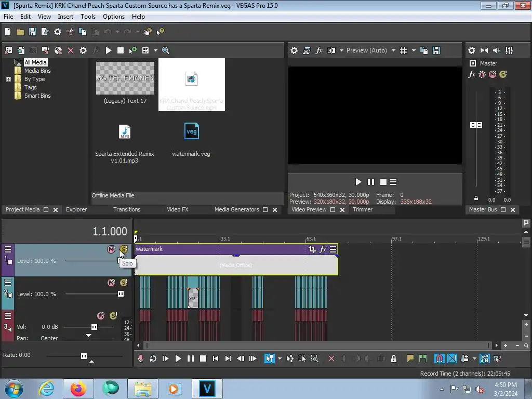Click Record microphone button in transport bar
Viewport: 532px width, 399px height.
coord(140,358)
